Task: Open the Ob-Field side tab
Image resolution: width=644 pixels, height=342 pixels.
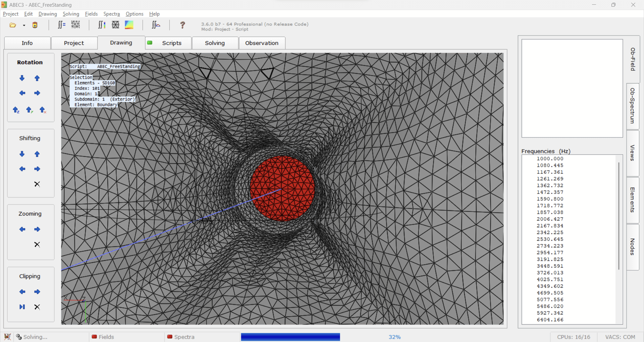Action: (x=633, y=59)
